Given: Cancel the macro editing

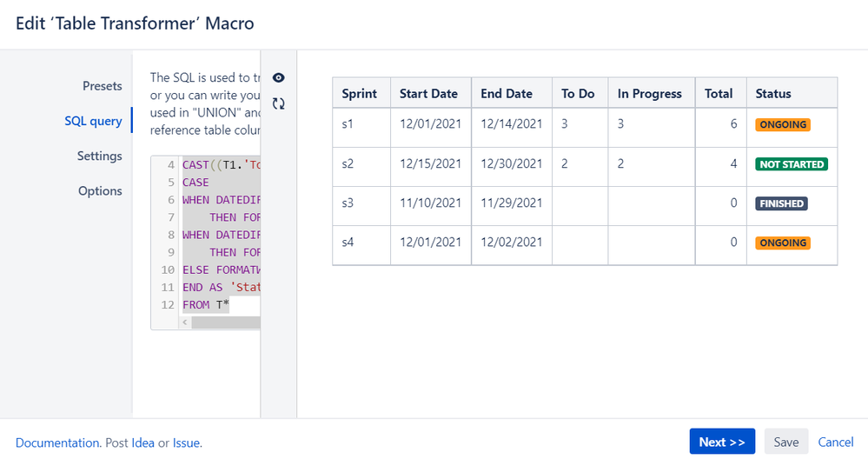Looking at the screenshot, I should (835, 442).
